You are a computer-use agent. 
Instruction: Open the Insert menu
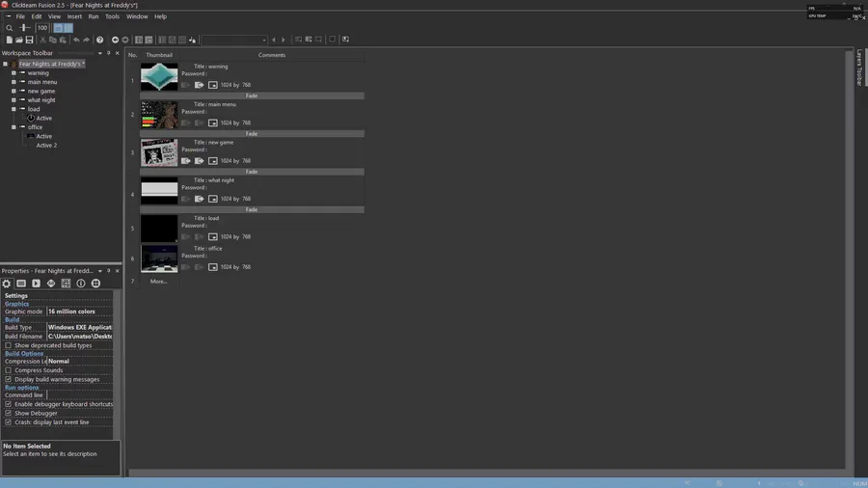tap(74, 16)
